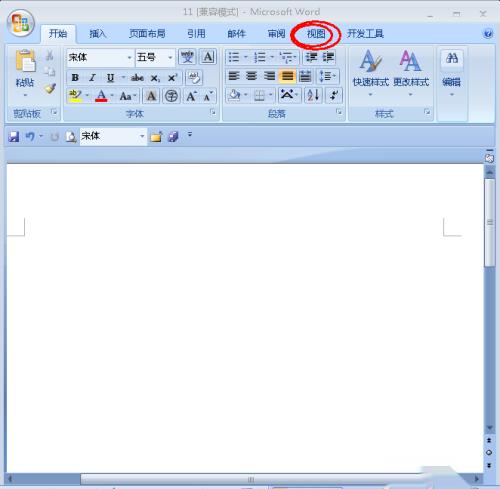
Task: Open the font size dropdown (五号)
Action: (x=170, y=57)
